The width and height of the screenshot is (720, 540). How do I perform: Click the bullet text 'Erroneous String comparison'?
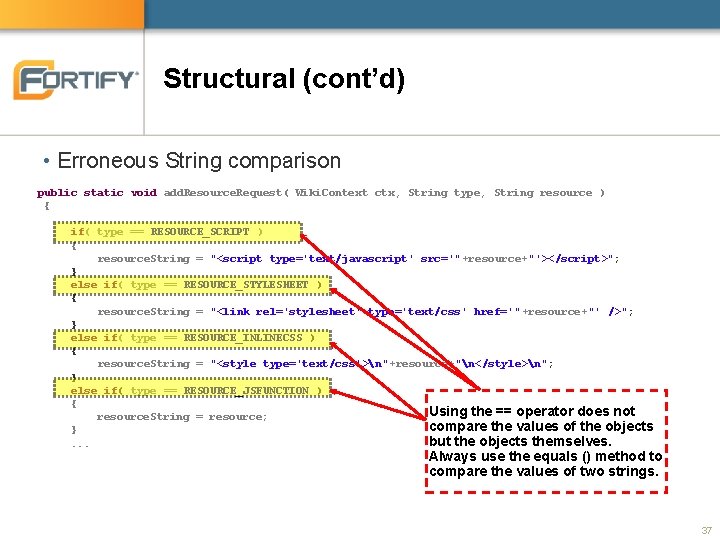click(199, 161)
